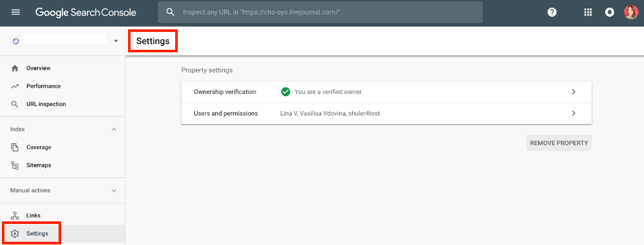Image resolution: width=644 pixels, height=245 pixels.
Task: Click the URL inspection magnifier icon
Action: 15,105
